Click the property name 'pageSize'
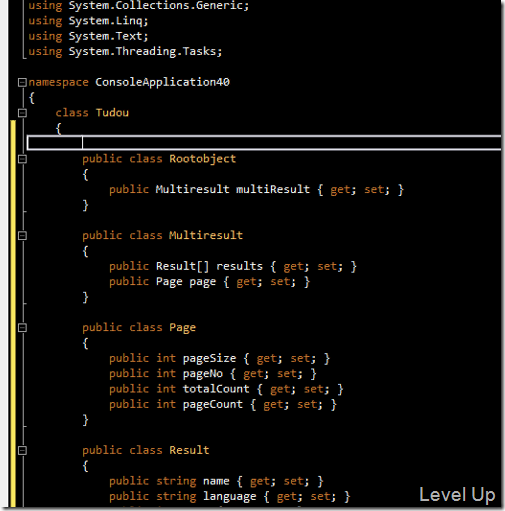505x511 pixels. pyautogui.click(x=209, y=358)
